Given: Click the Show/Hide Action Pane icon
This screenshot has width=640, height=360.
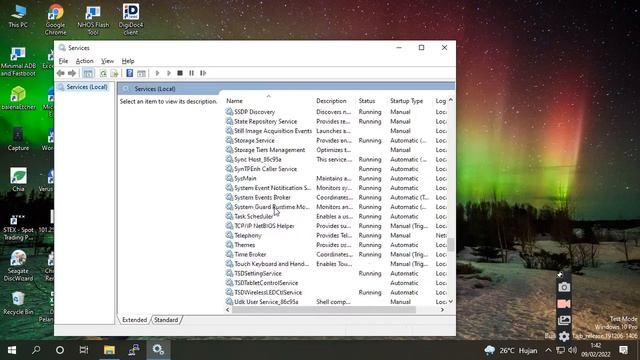Looking at the screenshot, I should [x=141, y=73].
